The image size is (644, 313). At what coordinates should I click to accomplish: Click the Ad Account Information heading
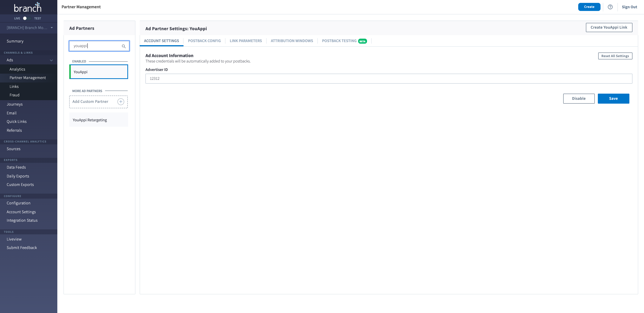pos(169,55)
